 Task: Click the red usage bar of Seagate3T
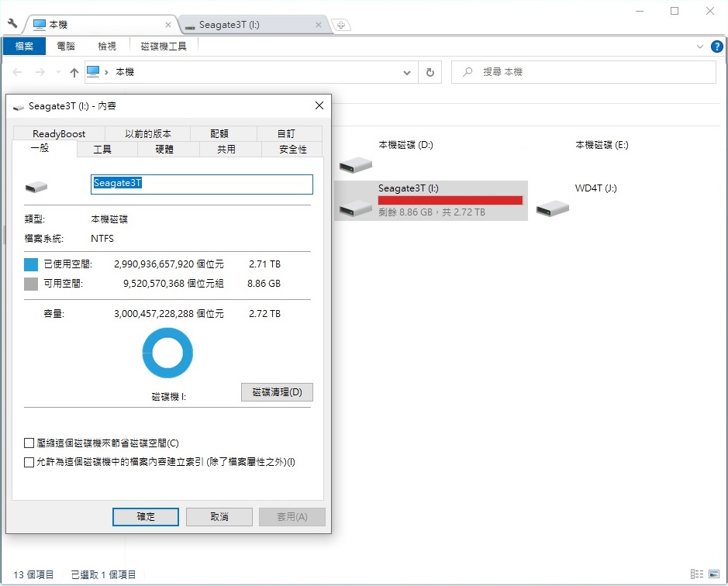pyautogui.click(x=450, y=200)
